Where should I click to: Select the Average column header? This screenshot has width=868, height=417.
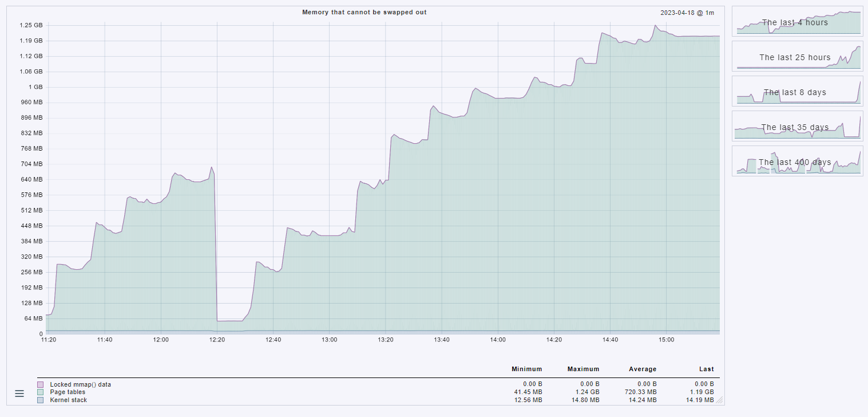tap(642, 369)
